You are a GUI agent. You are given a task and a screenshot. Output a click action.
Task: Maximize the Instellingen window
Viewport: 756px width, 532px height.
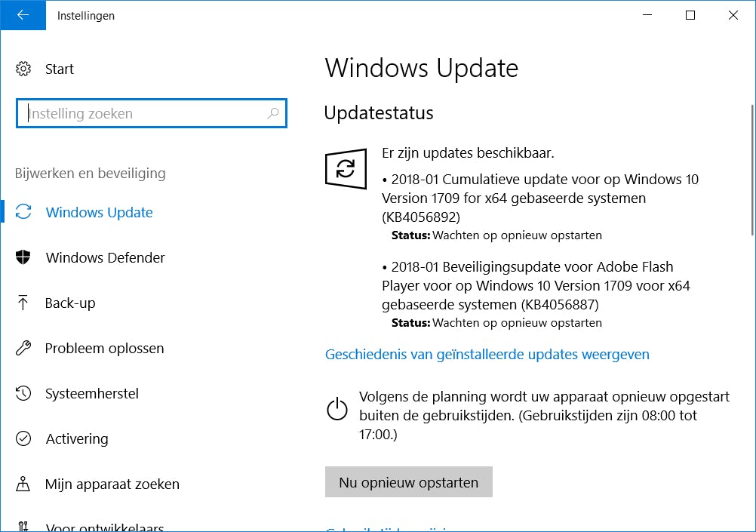(x=690, y=15)
